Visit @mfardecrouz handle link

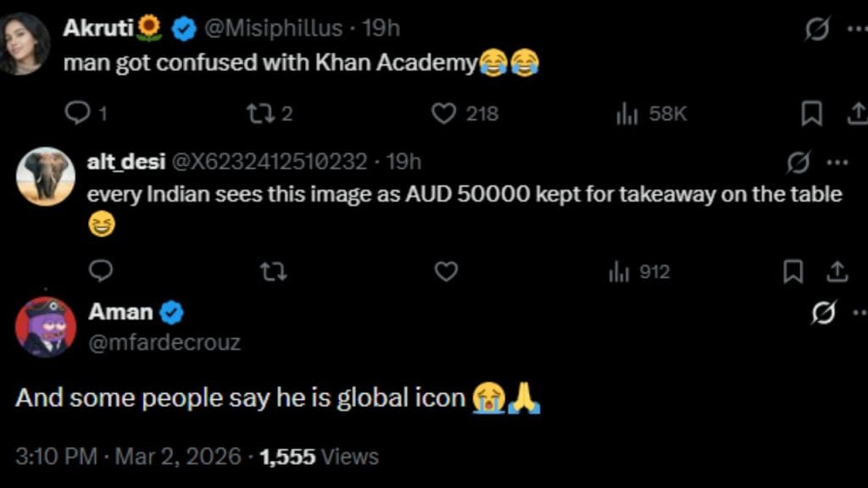[163, 342]
